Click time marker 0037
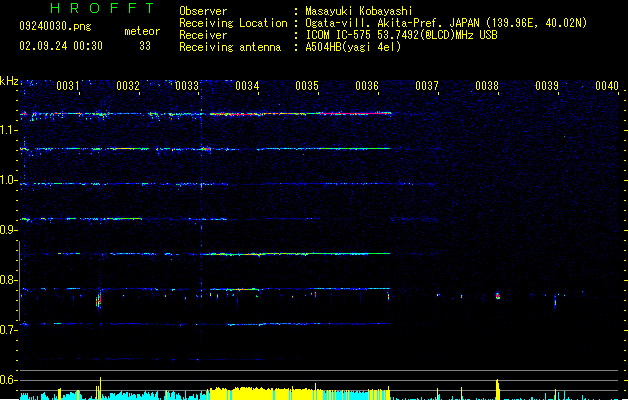Image resolution: width=629 pixels, height=400 pixels. click(427, 86)
